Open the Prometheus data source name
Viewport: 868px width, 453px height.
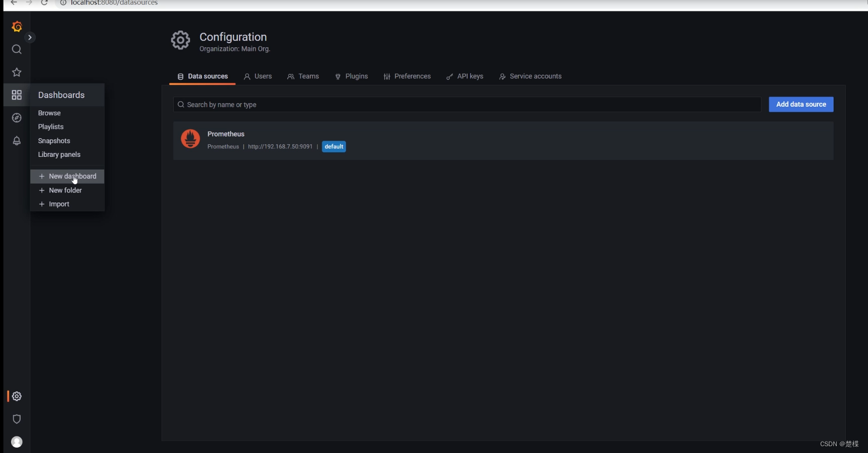click(226, 134)
